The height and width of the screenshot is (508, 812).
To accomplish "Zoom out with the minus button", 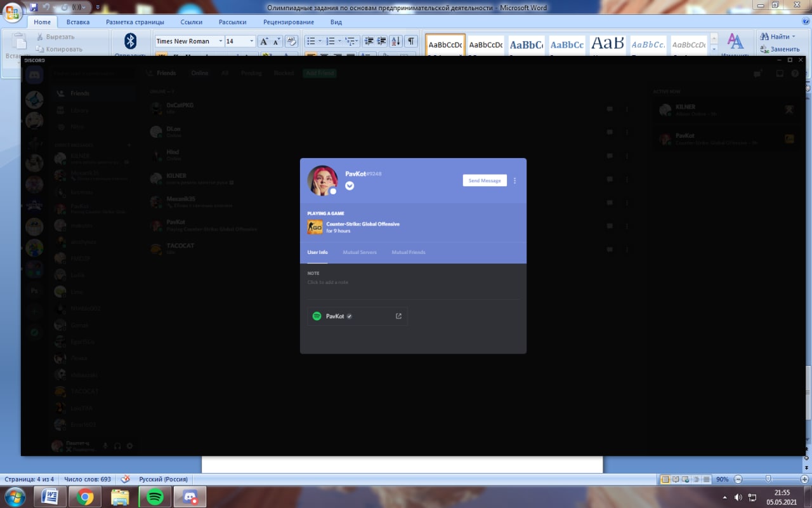I will [737, 479].
